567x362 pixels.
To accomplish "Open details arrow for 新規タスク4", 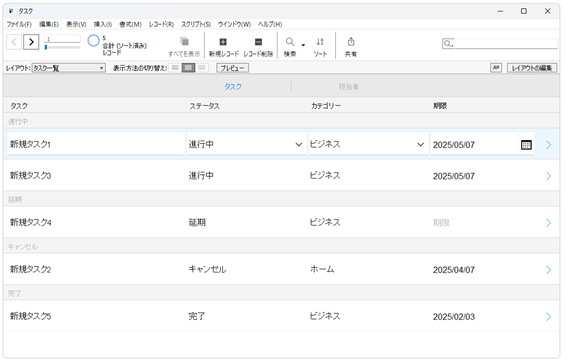I will click(549, 223).
